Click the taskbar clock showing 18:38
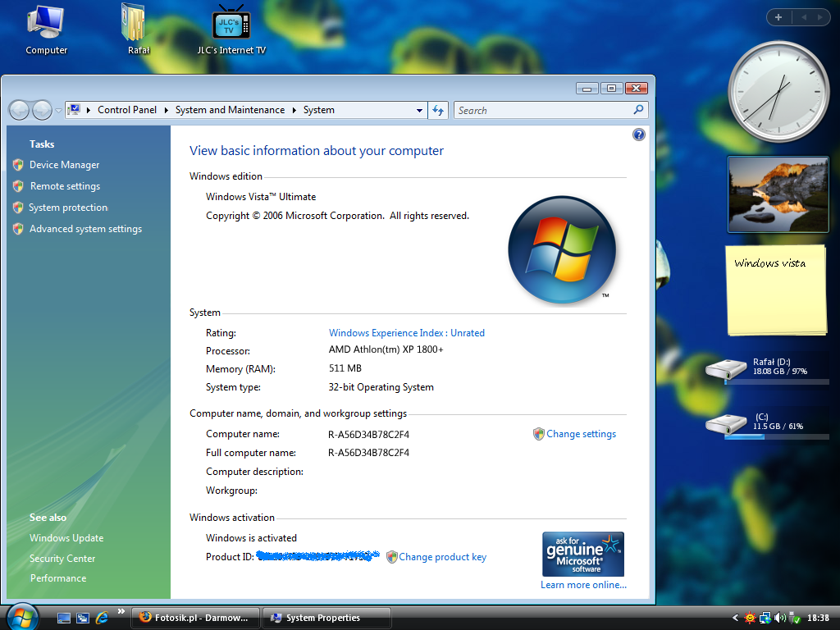This screenshot has height=630, width=840. click(818, 618)
